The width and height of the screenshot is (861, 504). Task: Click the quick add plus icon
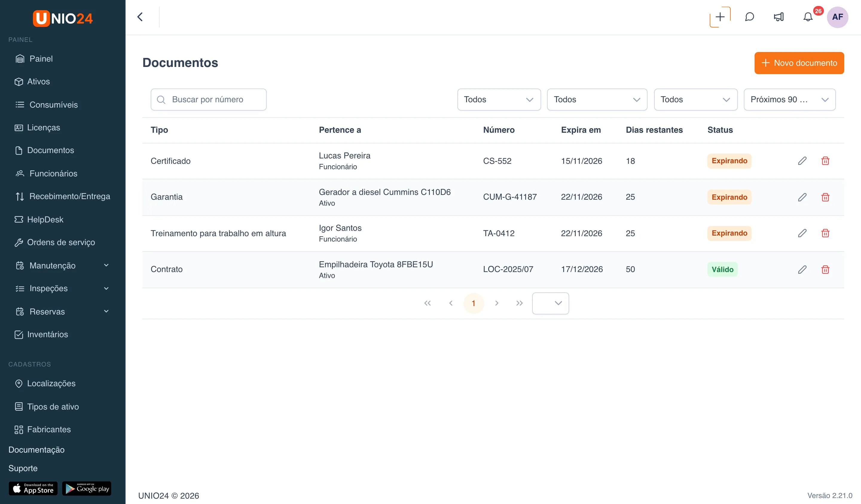click(x=720, y=17)
